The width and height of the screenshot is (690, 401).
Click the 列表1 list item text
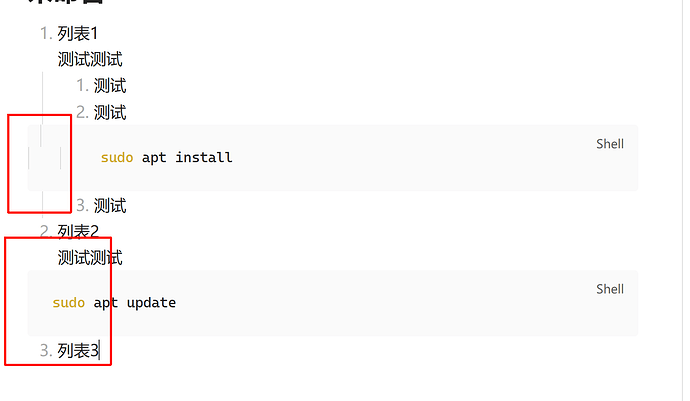coord(78,34)
